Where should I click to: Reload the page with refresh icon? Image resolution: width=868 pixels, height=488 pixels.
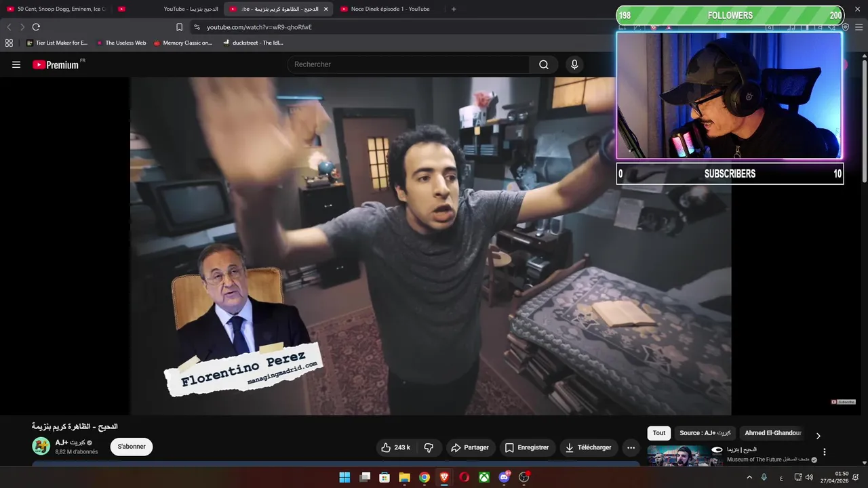click(x=36, y=27)
